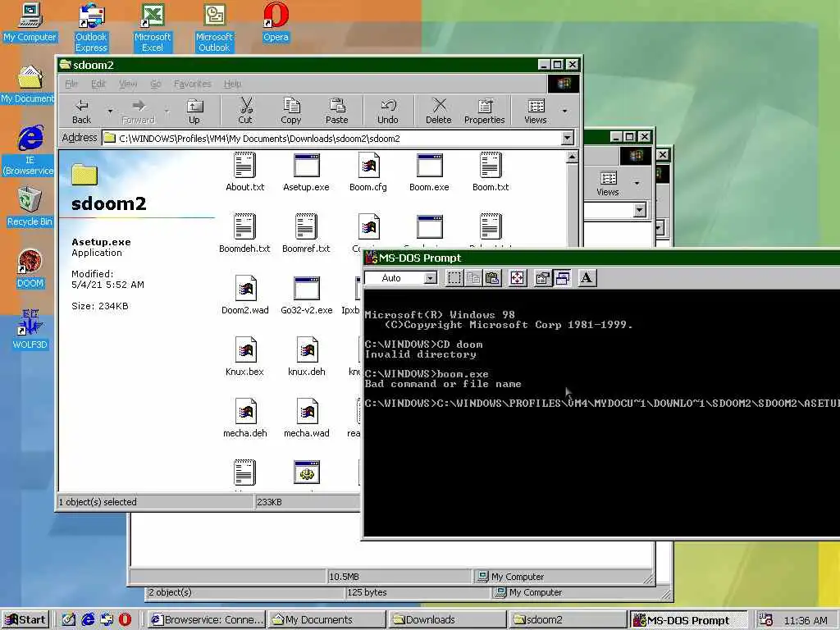The image size is (840, 630).
Task: Select the Boom.exe file
Action: pyautogui.click(x=429, y=172)
